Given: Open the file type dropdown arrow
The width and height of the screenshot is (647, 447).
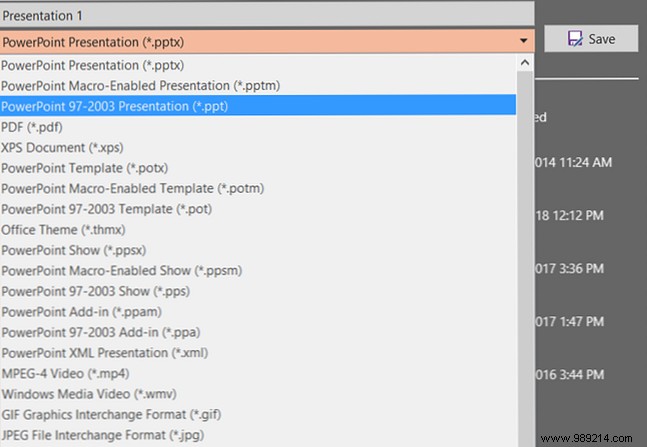Looking at the screenshot, I should (x=524, y=41).
